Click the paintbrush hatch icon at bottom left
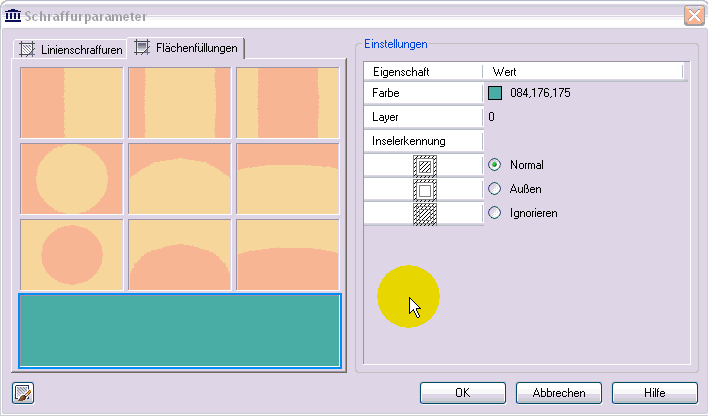Image resolution: width=708 pixels, height=416 pixels. point(23,393)
